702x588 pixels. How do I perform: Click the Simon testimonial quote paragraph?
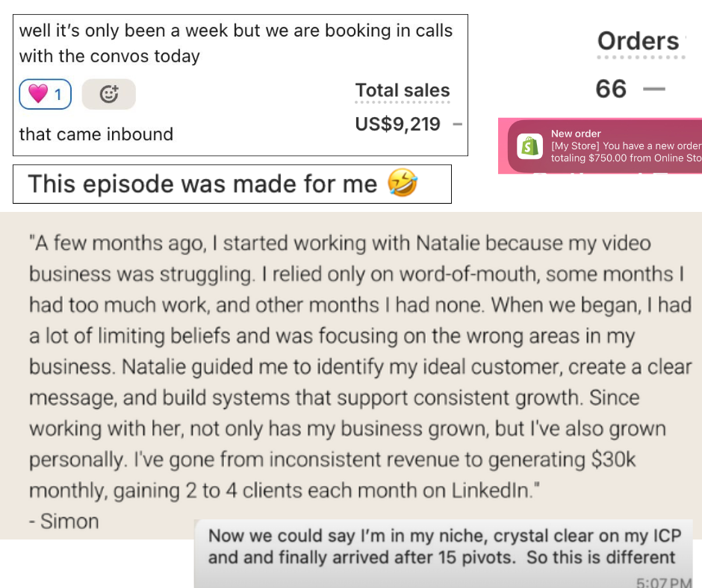point(351,366)
